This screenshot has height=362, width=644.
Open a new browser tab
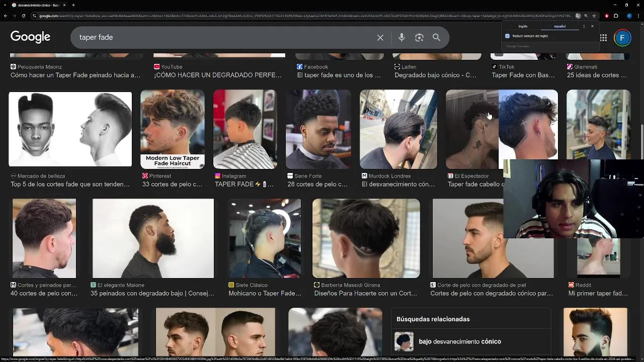(73, 5)
